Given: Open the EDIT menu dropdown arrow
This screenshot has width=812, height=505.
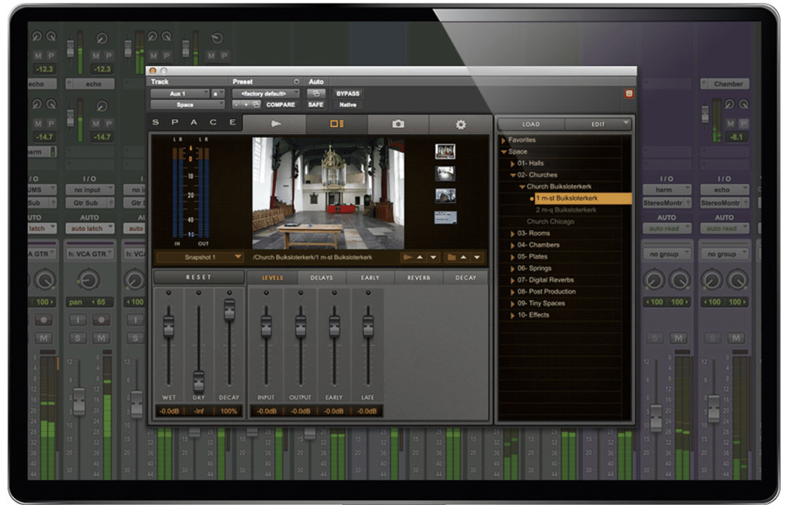Looking at the screenshot, I should point(626,123).
